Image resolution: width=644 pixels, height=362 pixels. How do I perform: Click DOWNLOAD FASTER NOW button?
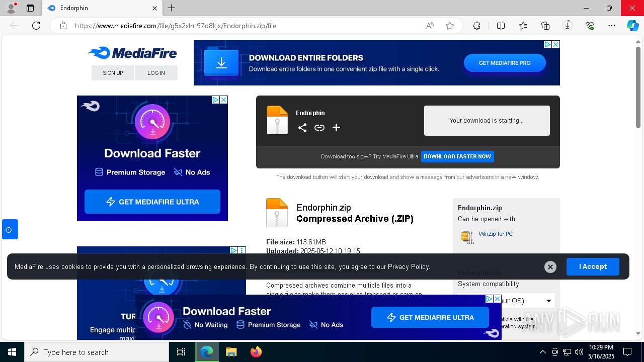click(x=457, y=156)
